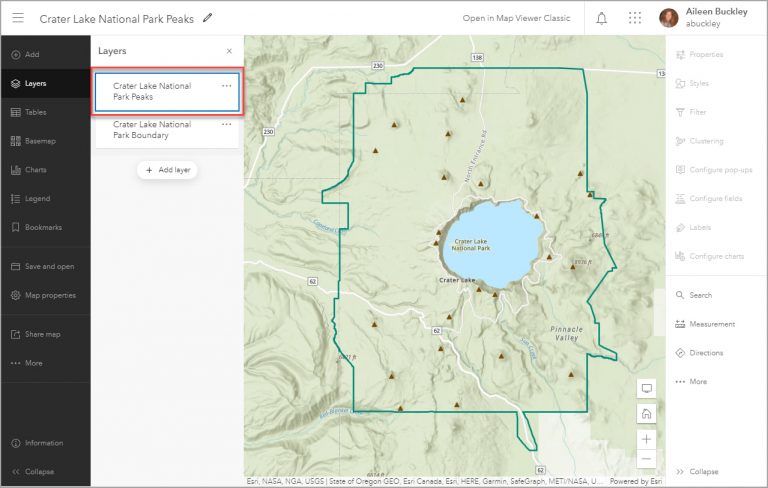Select Crater Lake National Park Boundary layer
Screen dimensions: 768x488
(167, 130)
